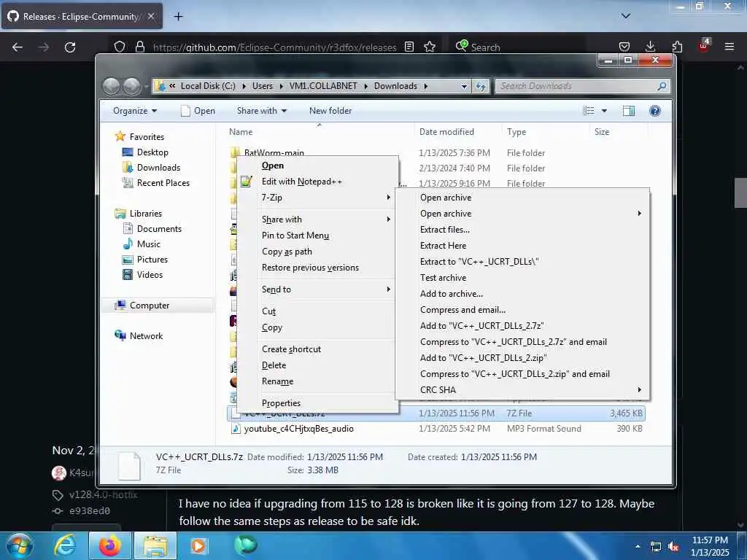
Task: Open Firefox downloads panel icon
Action: pyautogui.click(x=650, y=47)
